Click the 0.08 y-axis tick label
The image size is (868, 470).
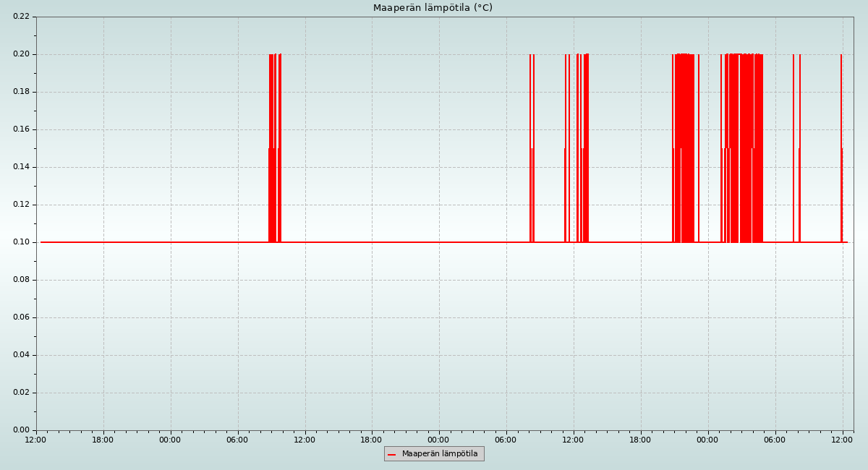pos(21,280)
